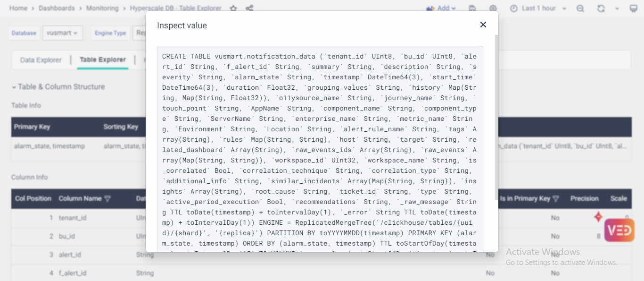The height and width of the screenshot is (281, 644).
Task: Collapse the Table & Column Structure section
Action: [x=14, y=87]
